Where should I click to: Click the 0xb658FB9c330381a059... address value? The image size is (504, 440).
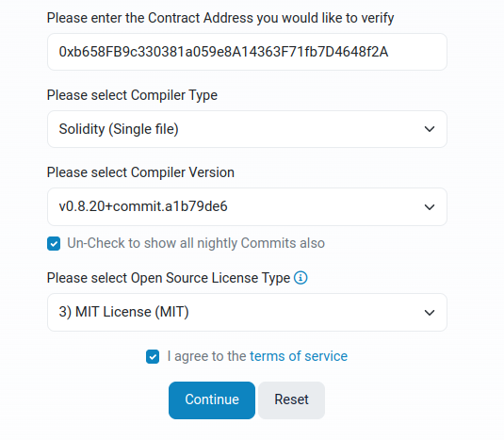(x=223, y=52)
